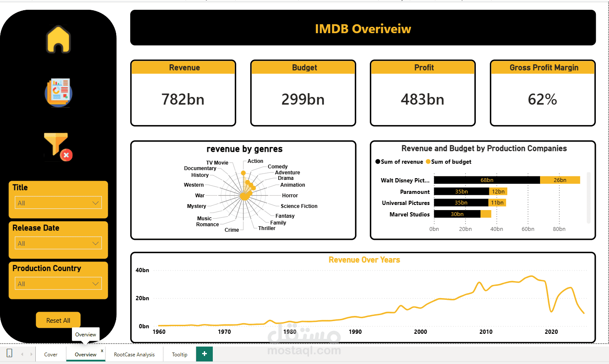Click the Reset All button
The height and width of the screenshot is (364, 609).
point(58,320)
